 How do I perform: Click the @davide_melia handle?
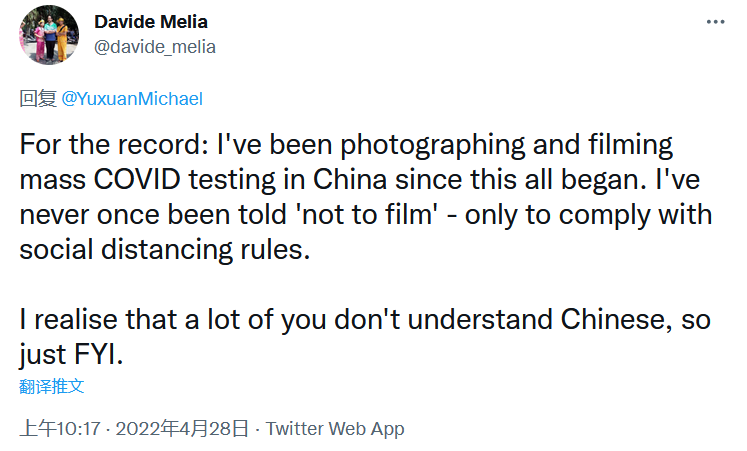154,46
